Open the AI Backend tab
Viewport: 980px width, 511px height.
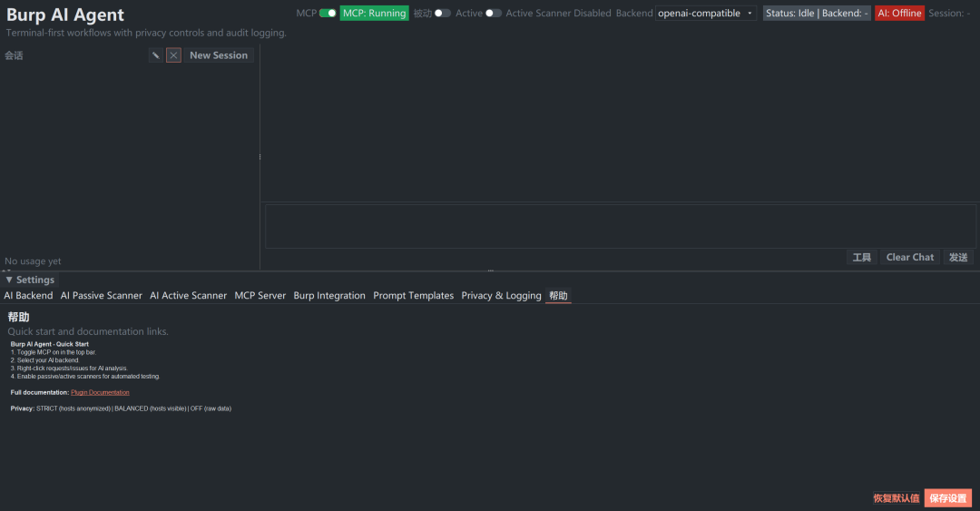[x=28, y=295]
